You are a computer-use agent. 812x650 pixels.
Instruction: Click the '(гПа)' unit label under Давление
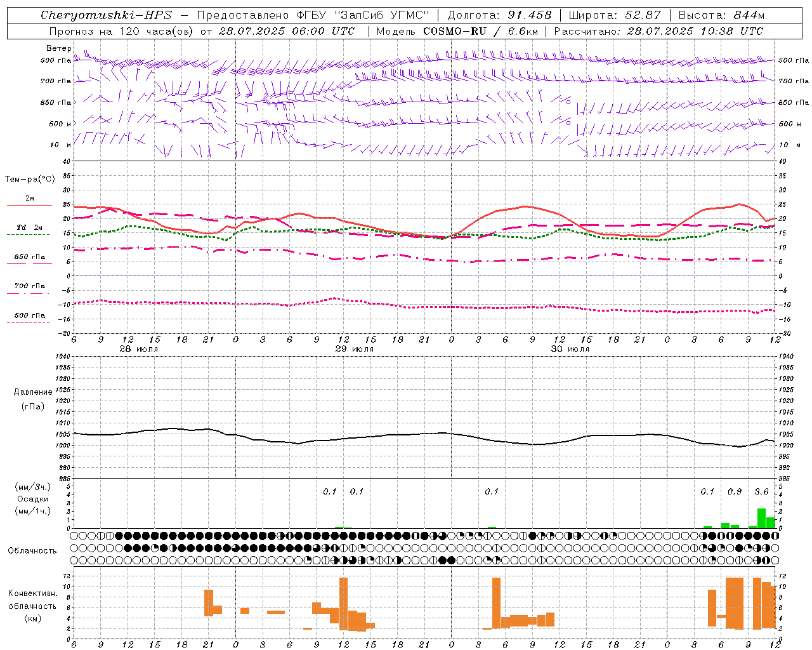(x=33, y=406)
